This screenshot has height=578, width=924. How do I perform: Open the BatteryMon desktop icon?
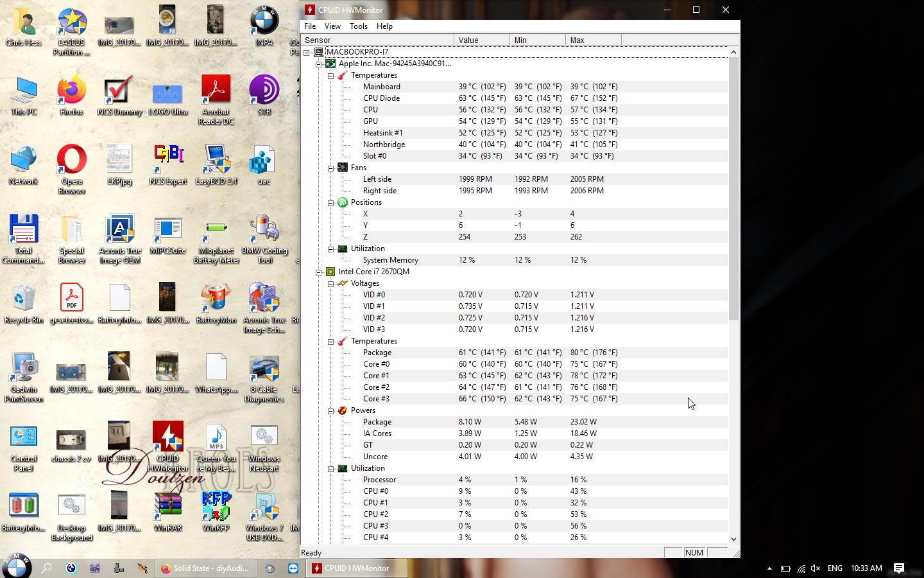[x=216, y=304]
